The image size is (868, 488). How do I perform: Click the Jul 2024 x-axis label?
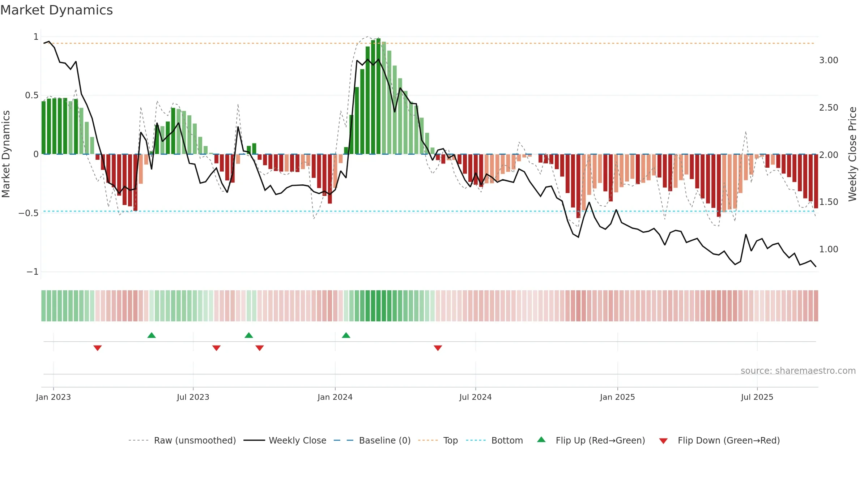(x=476, y=397)
